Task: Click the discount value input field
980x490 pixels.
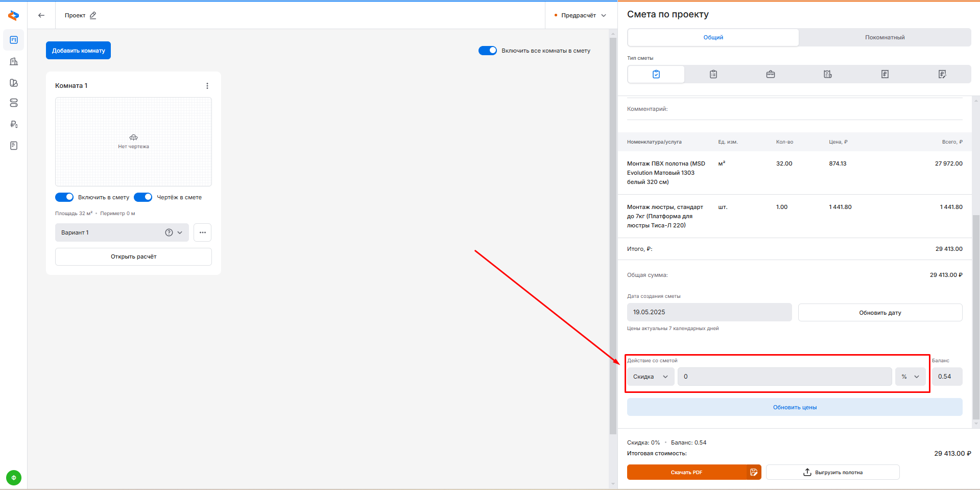Action: 784,377
